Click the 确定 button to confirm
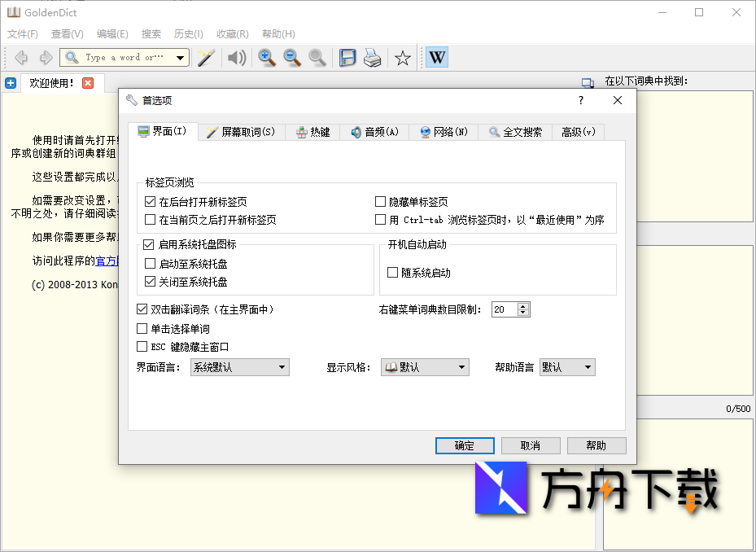The image size is (756, 552). click(465, 445)
